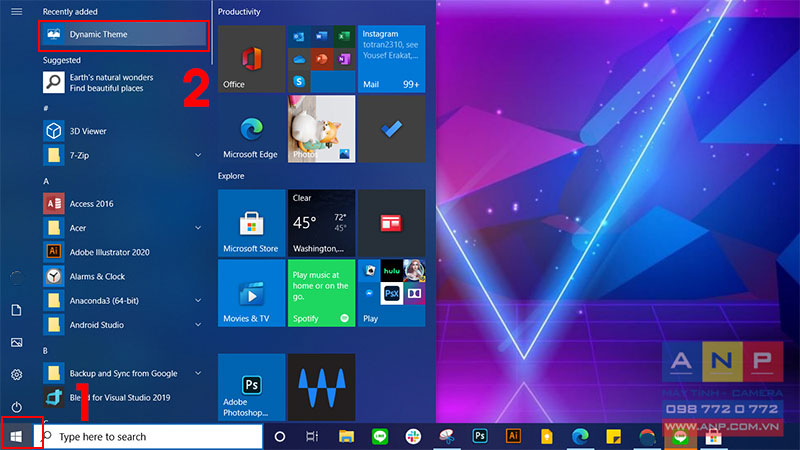Open the Skype small tile

(299, 82)
